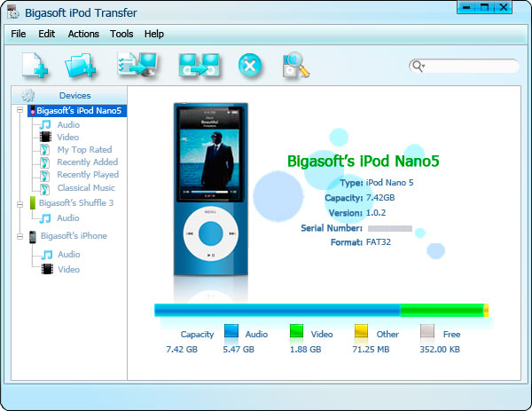Viewport: 532px width, 411px height.
Task: Click the green Video legend color swatch
Action: pos(297,332)
